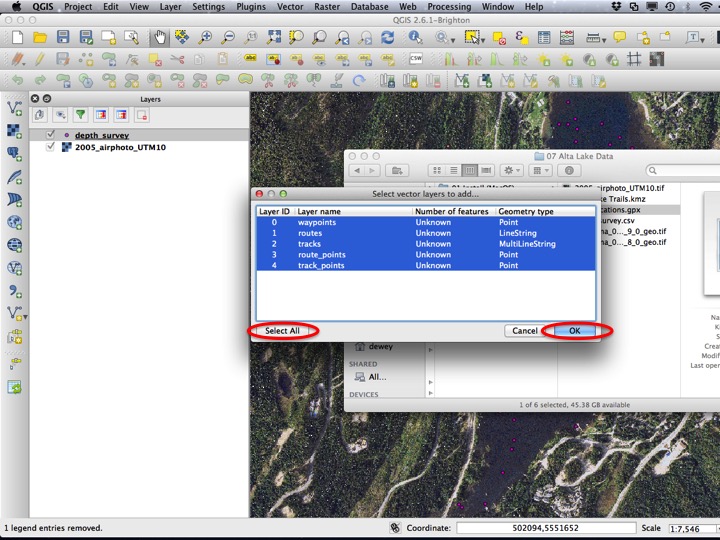Open the Vector menu
Viewport: 720px width, 540px height.
[x=290, y=6]
